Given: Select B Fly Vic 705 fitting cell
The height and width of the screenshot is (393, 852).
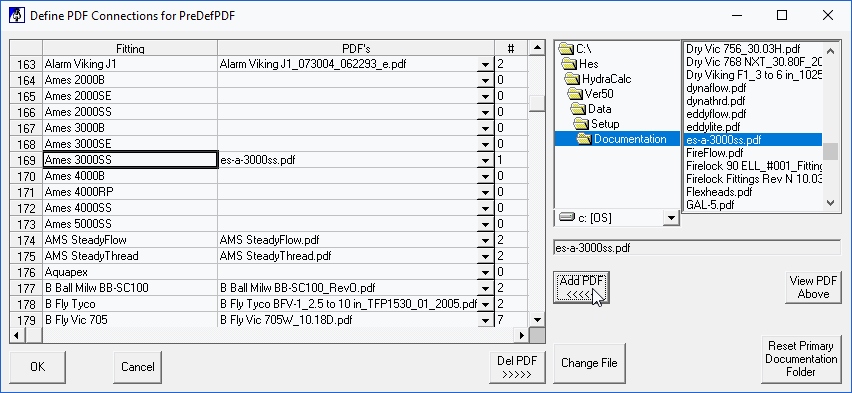Looking at the screenshot, I should click(x=130, y=320).
